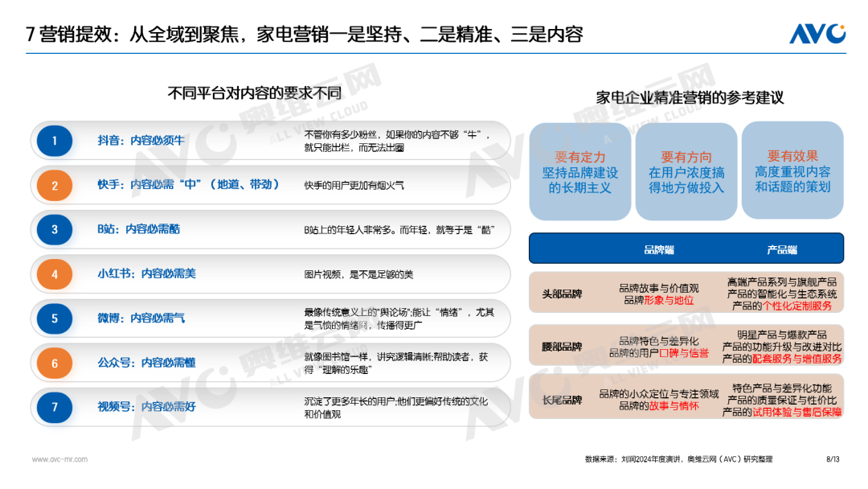Select the 腰部品牌 row label
Viewport: 868px width, 489px height.
pos(562,347)
